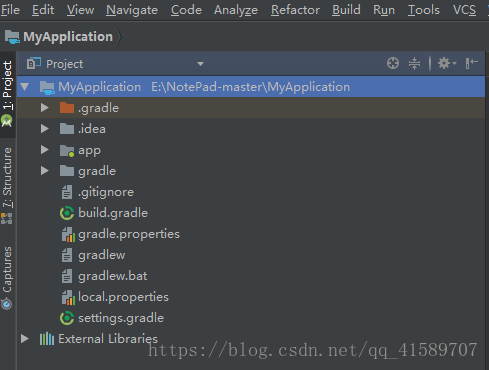Open the VCS menu
The height and width of the screenshot is (370, 489).
464,10
